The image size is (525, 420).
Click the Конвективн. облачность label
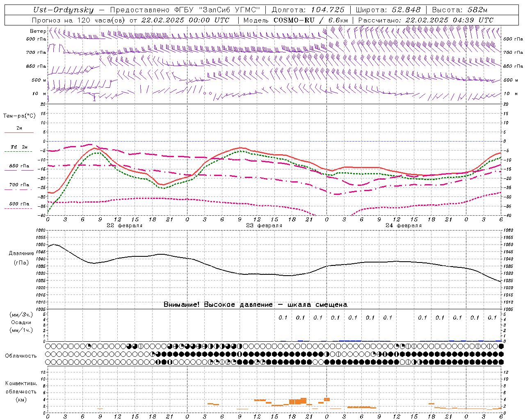pos(21,388)
